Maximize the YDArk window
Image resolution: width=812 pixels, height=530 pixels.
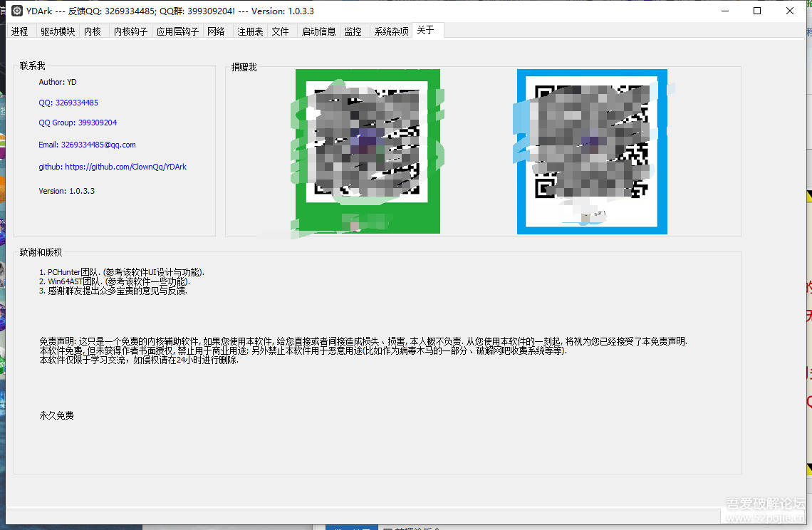(x=757, y=11)
